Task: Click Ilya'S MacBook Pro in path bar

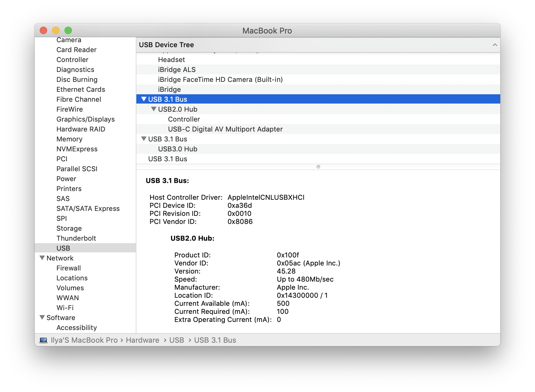Action: click(x=84, y=340)
